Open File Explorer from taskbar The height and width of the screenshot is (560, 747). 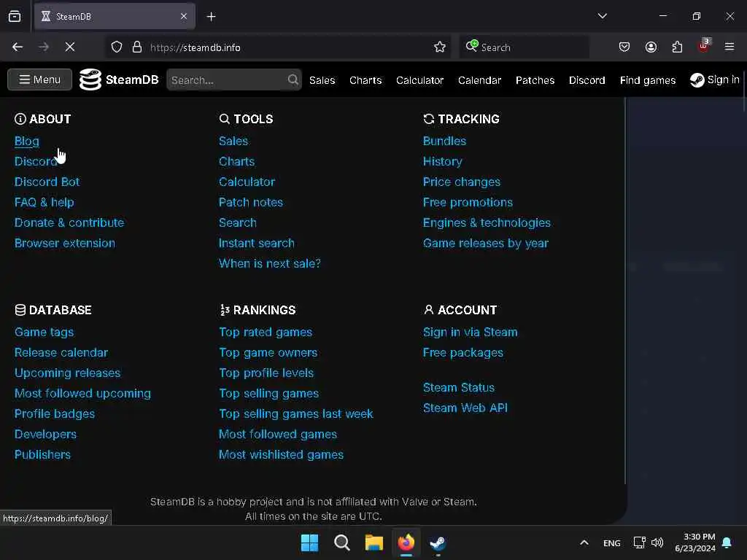(374, 542)
